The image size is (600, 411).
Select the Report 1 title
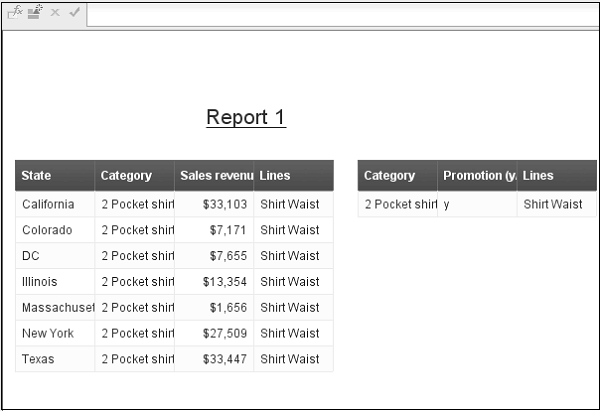(246, 117)
